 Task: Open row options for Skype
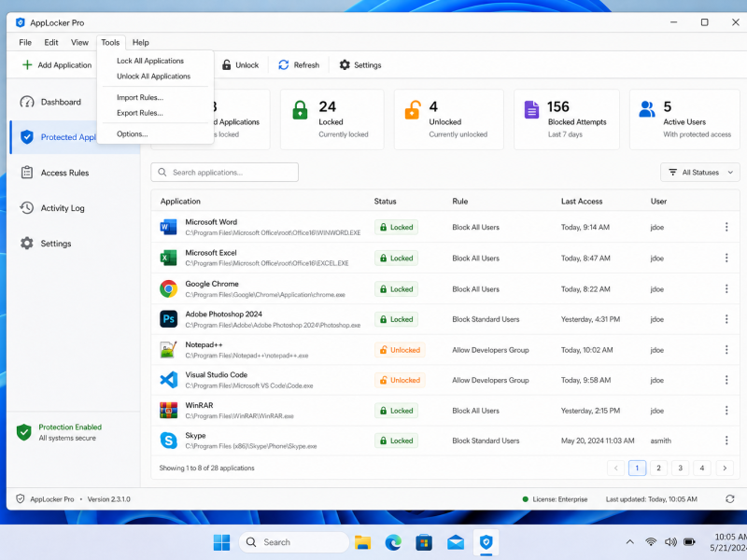726,441
